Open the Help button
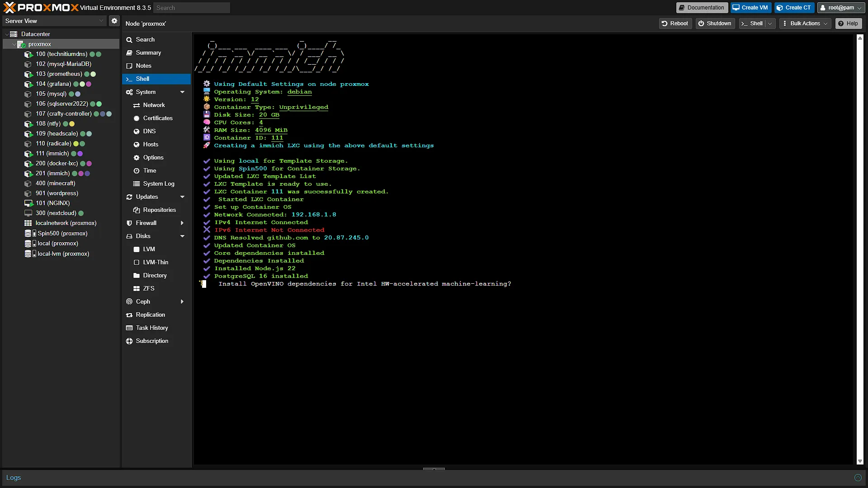868x488 pixels. [848, 23]
